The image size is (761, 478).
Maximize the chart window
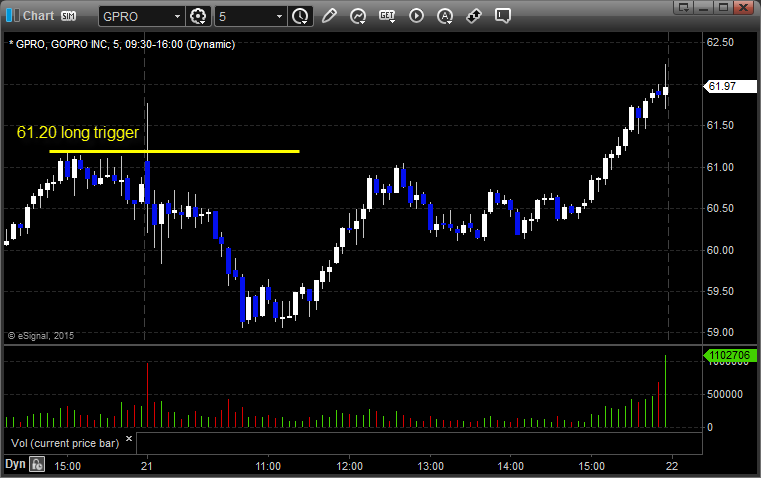coord(723,7)
